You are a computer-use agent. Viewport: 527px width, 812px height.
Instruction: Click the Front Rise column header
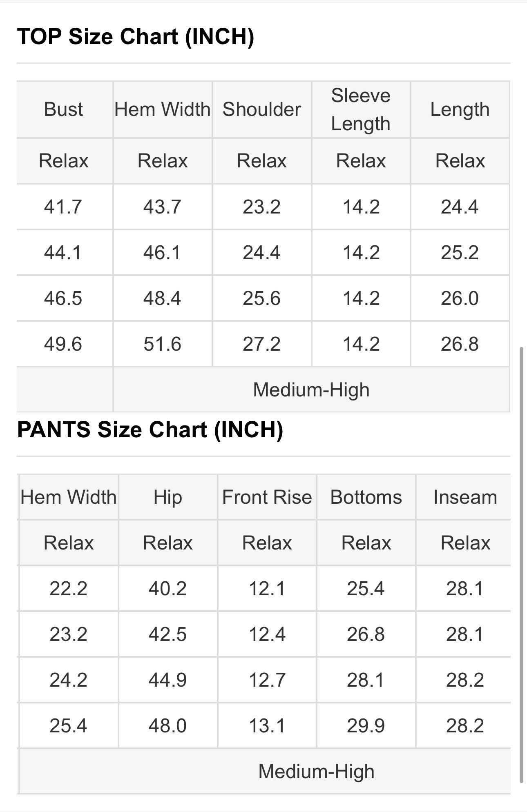coord(267,497)
